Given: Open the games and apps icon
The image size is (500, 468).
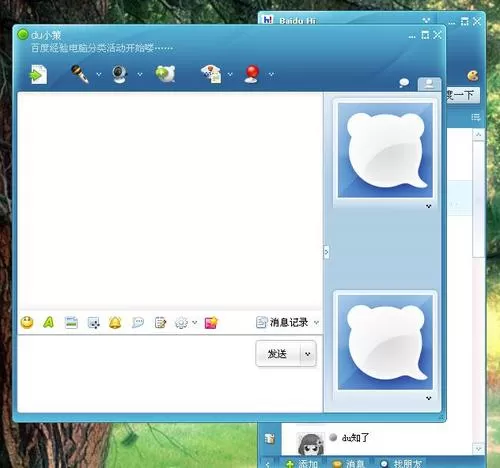Looking at the screenshot, I should point(211,74).
